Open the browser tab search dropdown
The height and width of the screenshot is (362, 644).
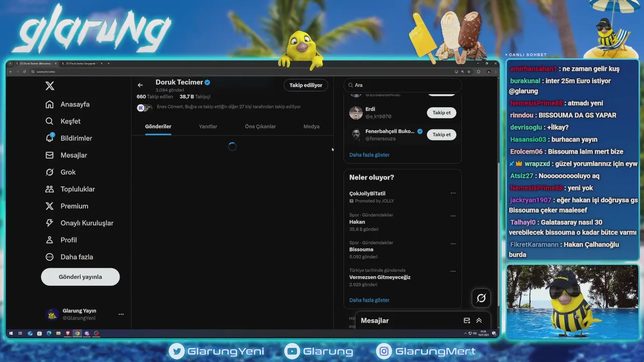click(10, 63)
